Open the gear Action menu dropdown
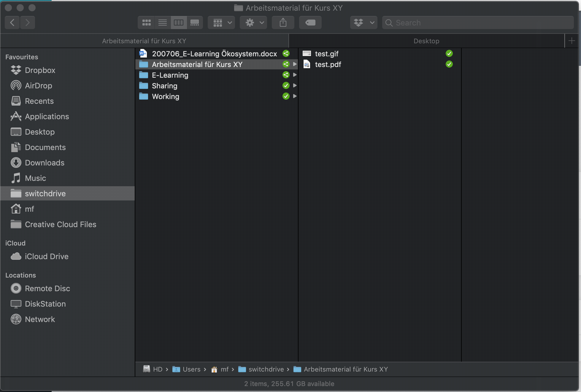This screenshot has height=392, width=581. 253,23
